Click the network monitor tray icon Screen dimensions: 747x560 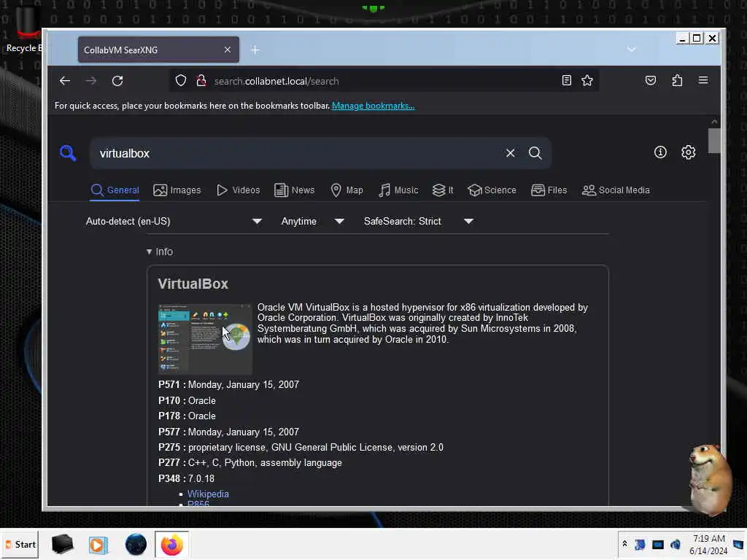[658, 544]
